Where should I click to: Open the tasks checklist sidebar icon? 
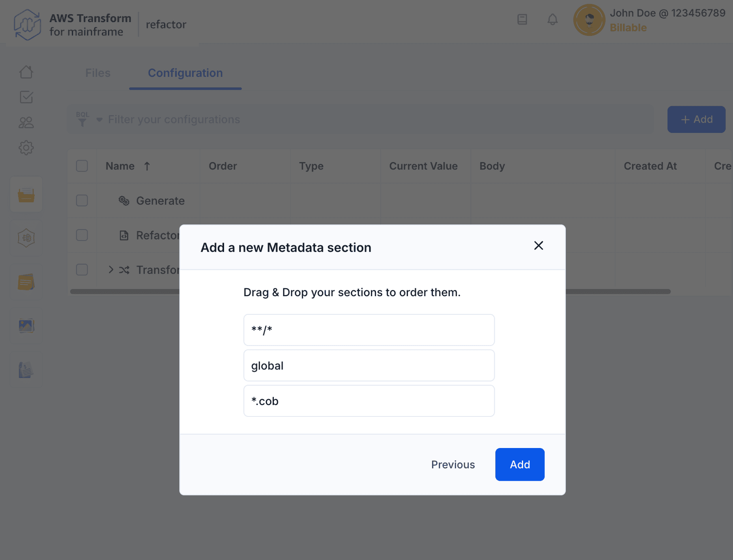pyautogui.click(x=26, y=97)
